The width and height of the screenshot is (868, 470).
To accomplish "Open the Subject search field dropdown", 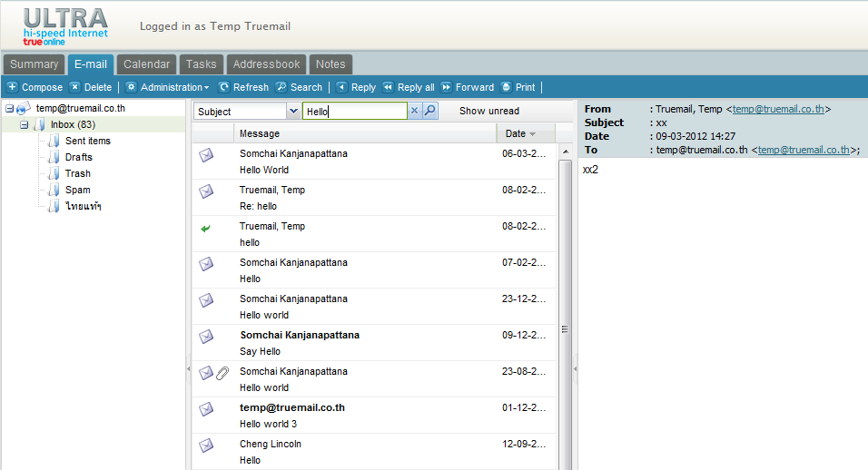I will click(293, 111).
